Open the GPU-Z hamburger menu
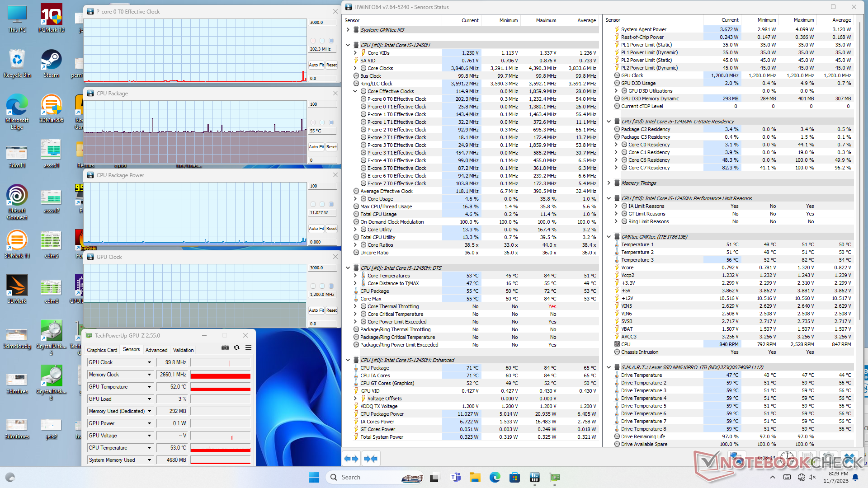Image resolution: width=868 pixels, height=488 pixels. (x=248, y=347)
